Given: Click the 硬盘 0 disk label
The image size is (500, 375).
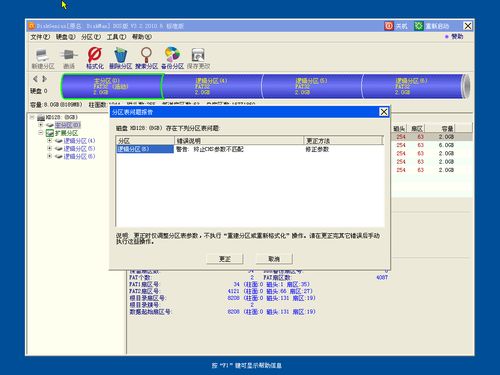Looking at the screenshot, I should tap(39, 91).
